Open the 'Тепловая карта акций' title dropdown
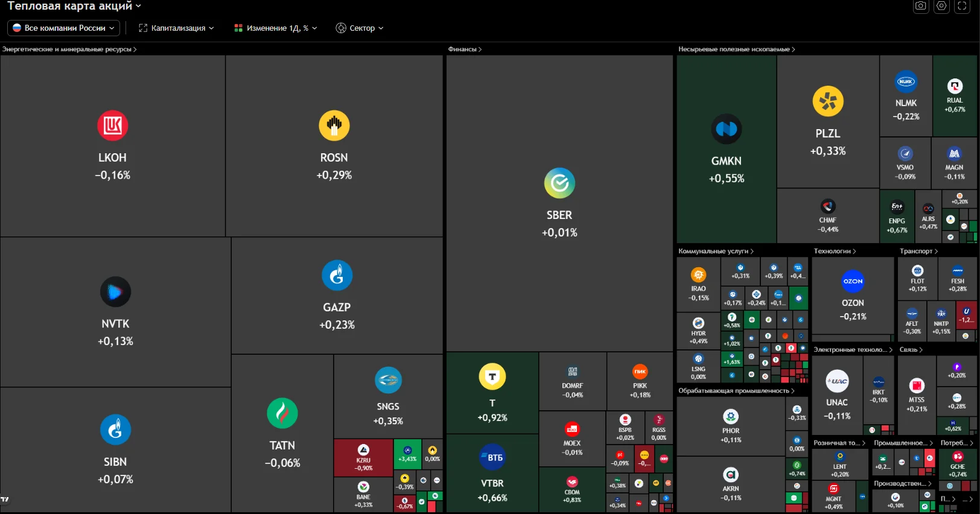The image size is (980, 514). (74, 6)
